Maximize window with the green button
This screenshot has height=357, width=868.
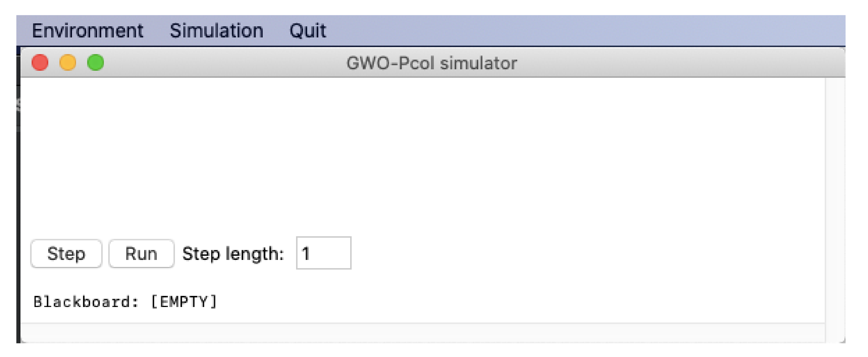coord(95,63)
